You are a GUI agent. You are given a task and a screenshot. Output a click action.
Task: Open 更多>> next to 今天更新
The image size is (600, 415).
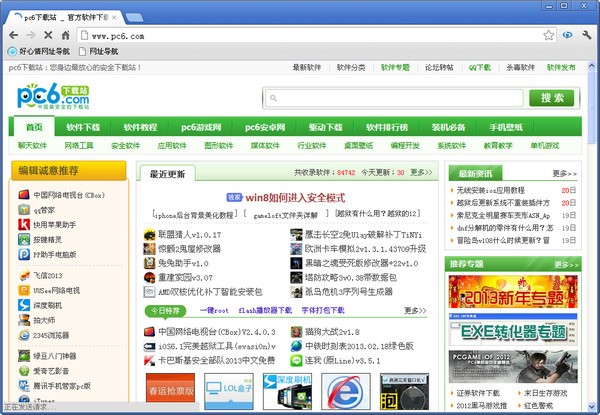click(x=421, y=173)
